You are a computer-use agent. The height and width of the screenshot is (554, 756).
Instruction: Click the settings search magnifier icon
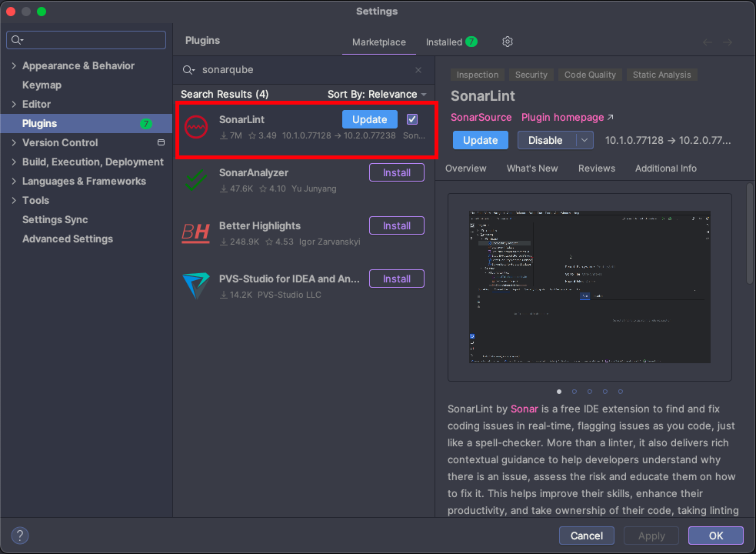click(18, 40)
